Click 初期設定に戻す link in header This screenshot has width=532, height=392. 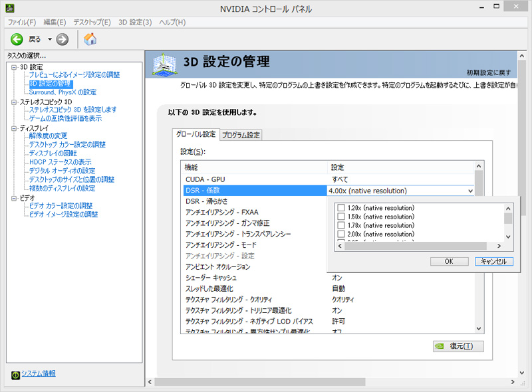click(488, 72)
